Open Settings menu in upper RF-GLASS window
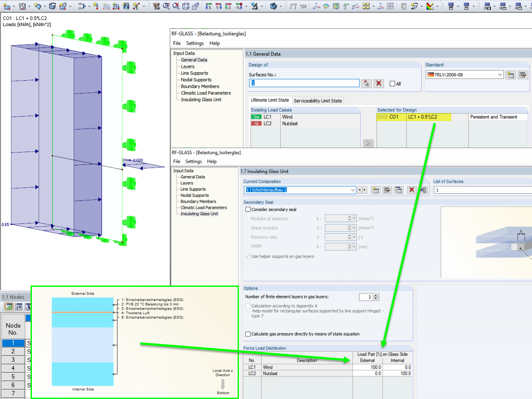532x399 pixels. [195, 43]
